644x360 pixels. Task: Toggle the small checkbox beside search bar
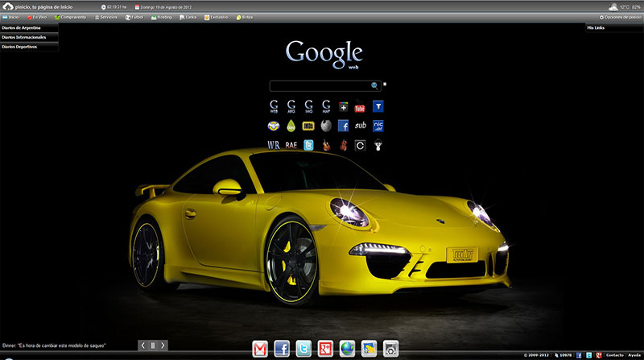[x=385, y=84]
